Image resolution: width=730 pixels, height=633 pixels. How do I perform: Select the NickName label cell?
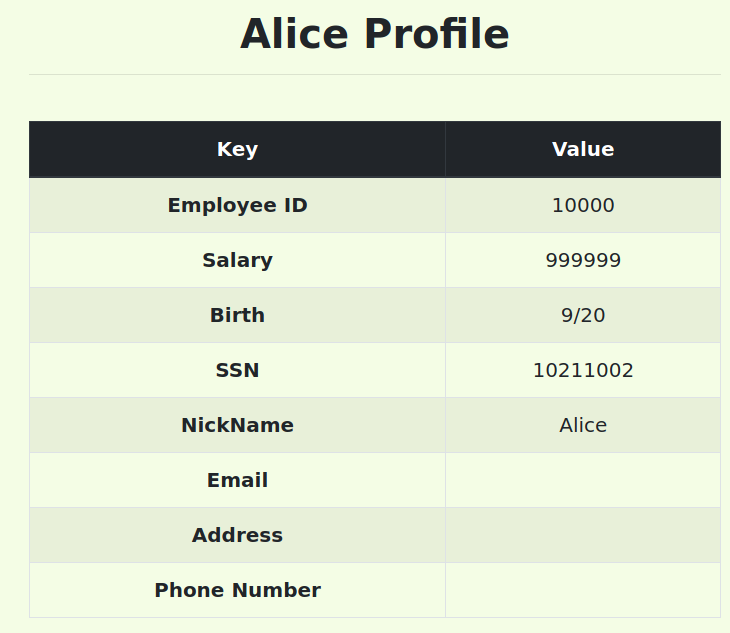[237, 426]
